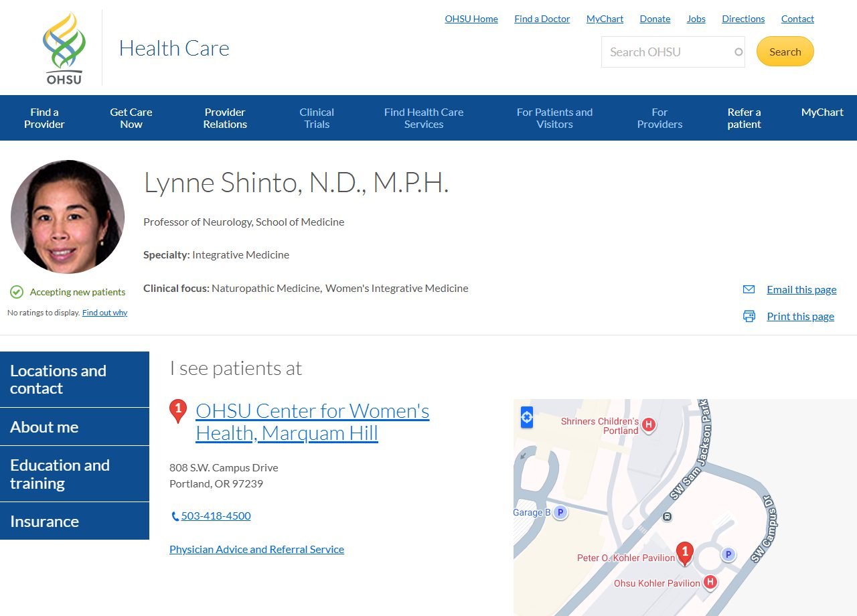Click the 808 S.W. Campus Drive address text

[x=224, y=467]
